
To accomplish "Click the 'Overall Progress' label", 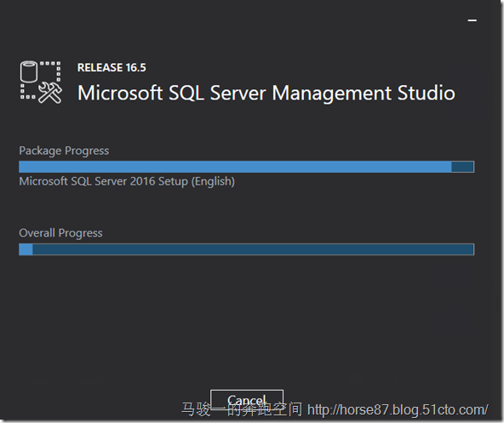I will pyautogui.click(x=60, y=233).
